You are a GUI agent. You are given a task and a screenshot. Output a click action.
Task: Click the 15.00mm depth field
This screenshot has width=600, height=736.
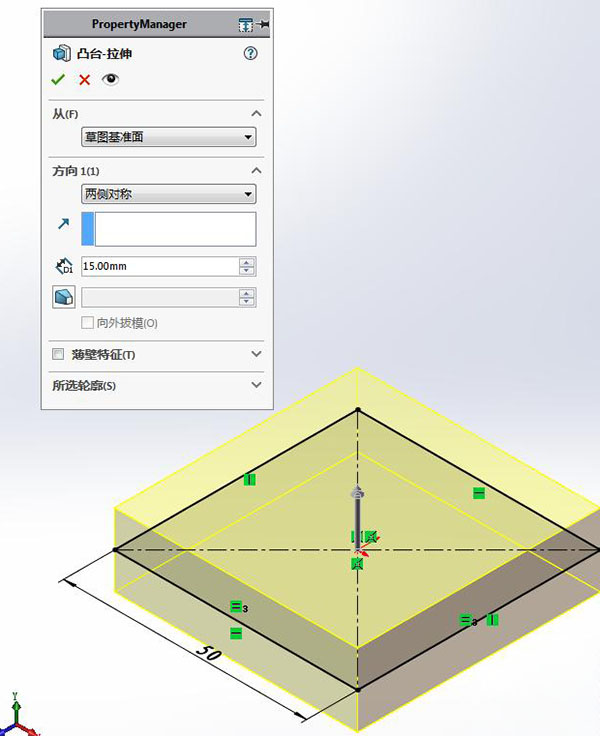(x=160, y=266)
